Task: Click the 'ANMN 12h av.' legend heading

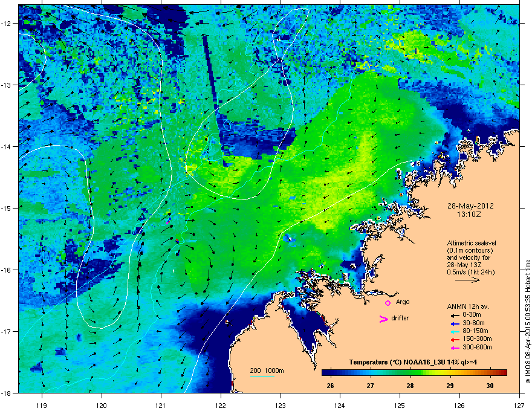Action: pos(468,306)
